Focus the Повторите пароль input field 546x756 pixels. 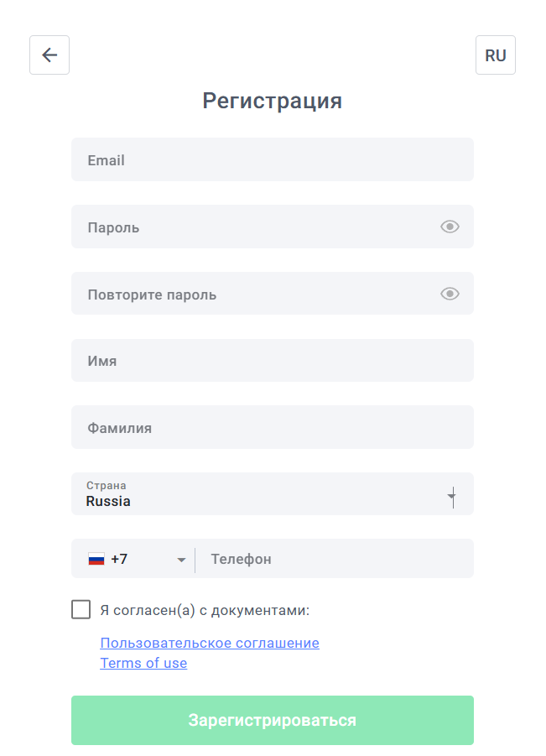point(252,294)
